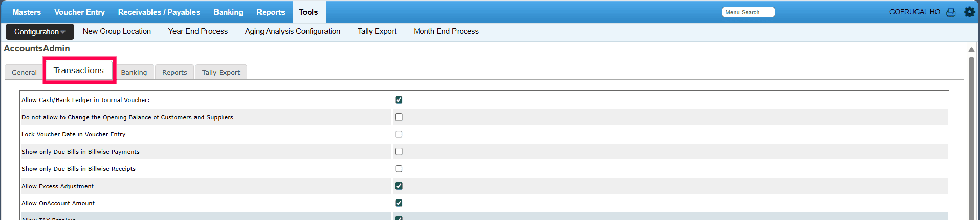The width and height of the screenshot is (980, 220).
Task: Check Show only Due Bills in Billwise Payments
Action: [399, 151]
